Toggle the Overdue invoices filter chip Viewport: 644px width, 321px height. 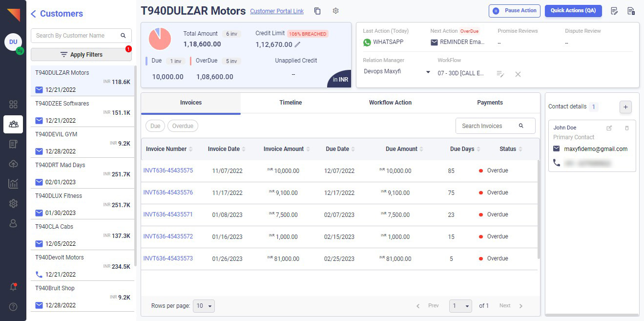(183, 126)
